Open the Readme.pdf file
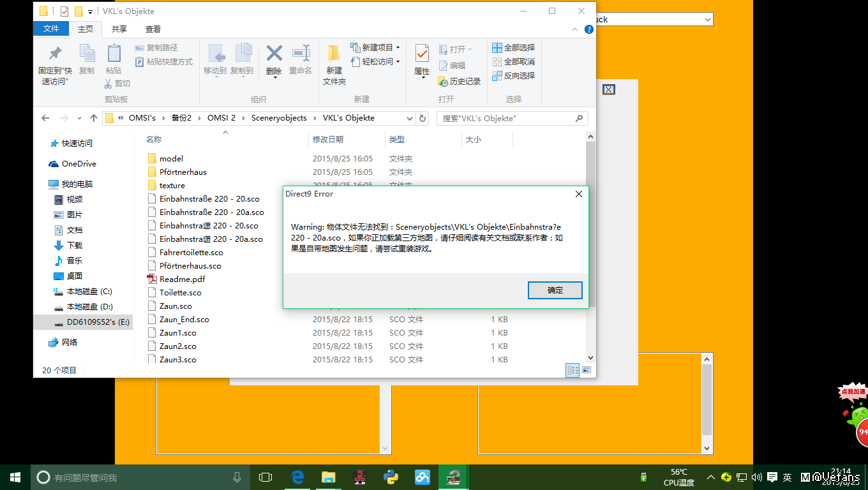Viewport: 868px width, 490px height. 182,279
